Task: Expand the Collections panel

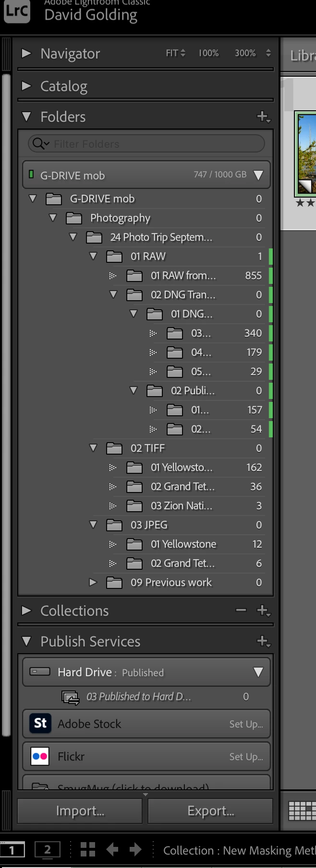Action: tap(26, 610)
